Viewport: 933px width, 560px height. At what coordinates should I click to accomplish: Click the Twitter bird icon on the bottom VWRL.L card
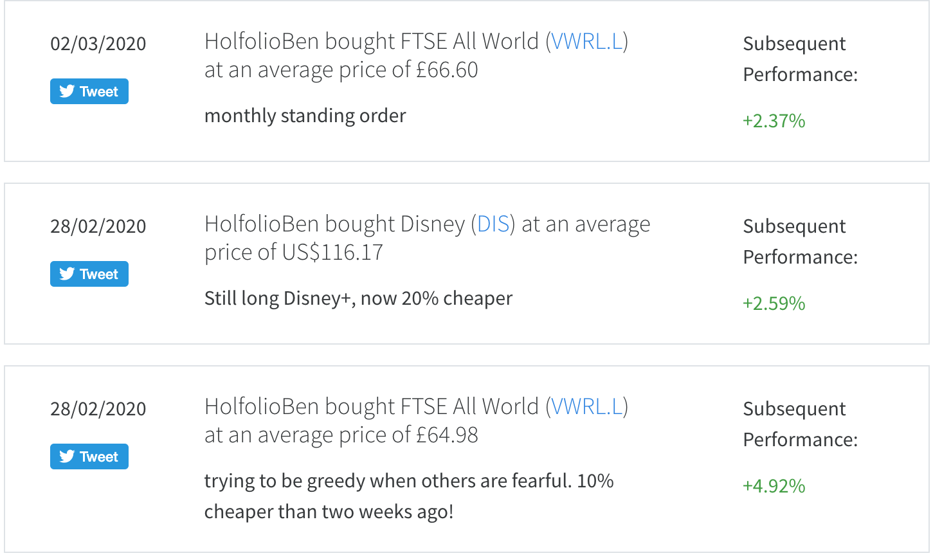point(67,456)
